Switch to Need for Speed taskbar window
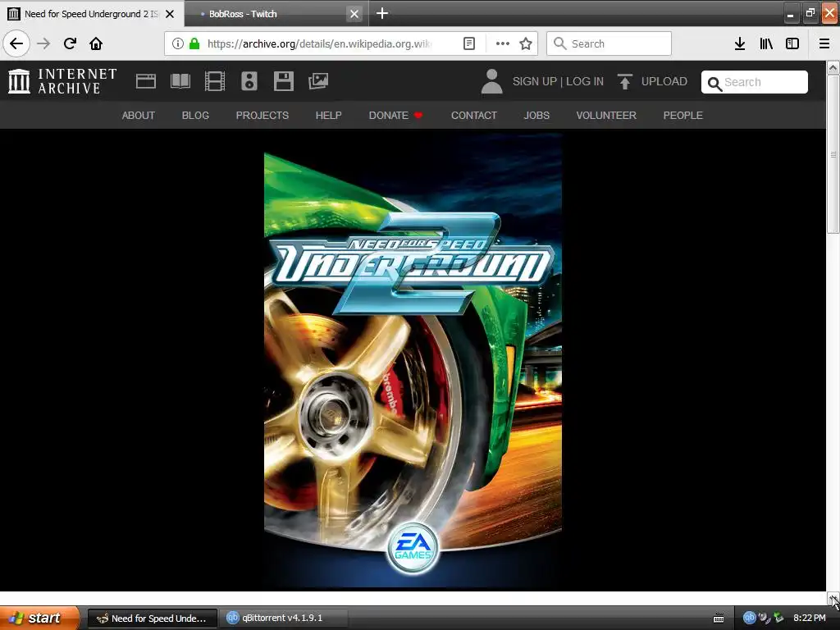 [x=152, y=619]
